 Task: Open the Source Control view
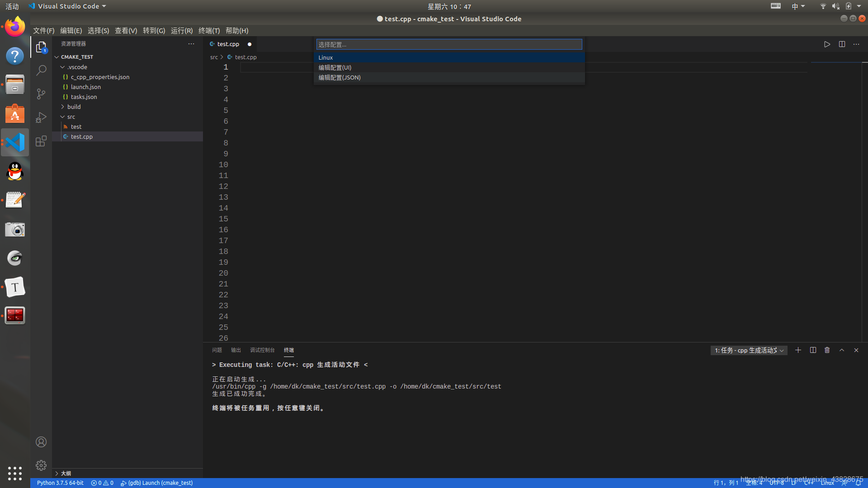(41, 94)
